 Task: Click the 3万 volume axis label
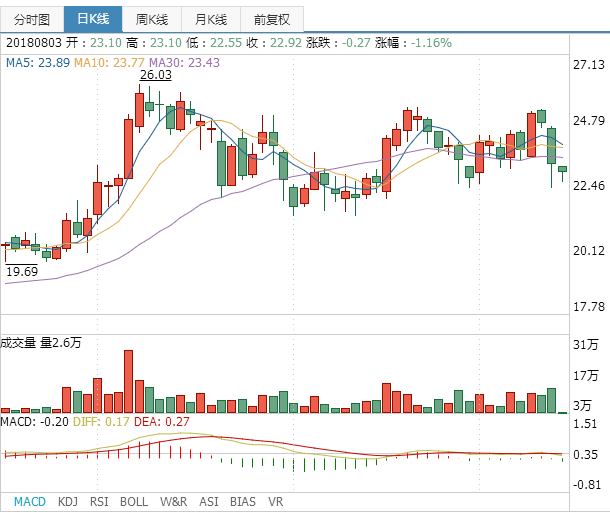(x=582, y=406)
